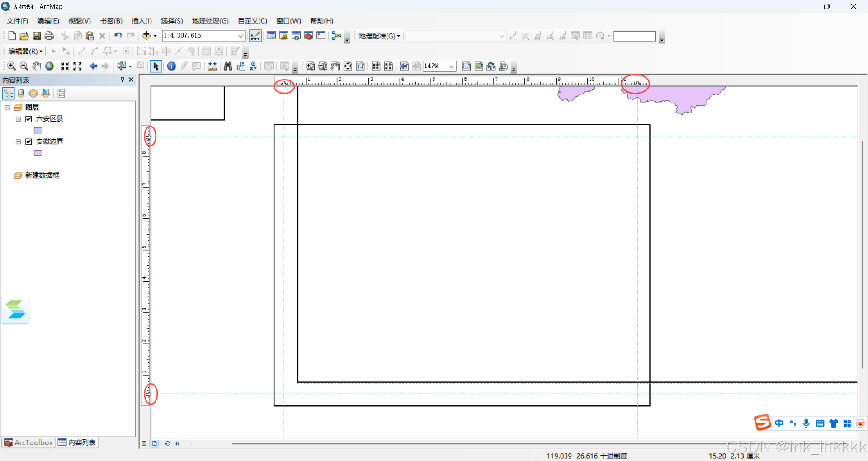Zoom layout to whole page
The image size is (868, 461).
click(x=348, y=66)
